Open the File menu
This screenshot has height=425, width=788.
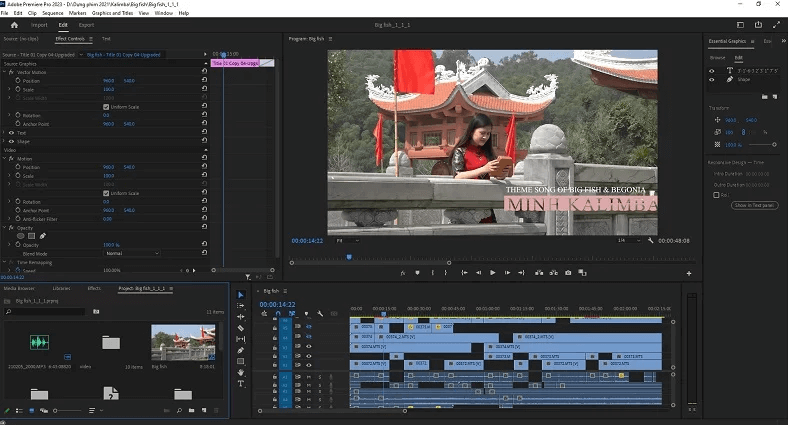[x=5, y=13]
